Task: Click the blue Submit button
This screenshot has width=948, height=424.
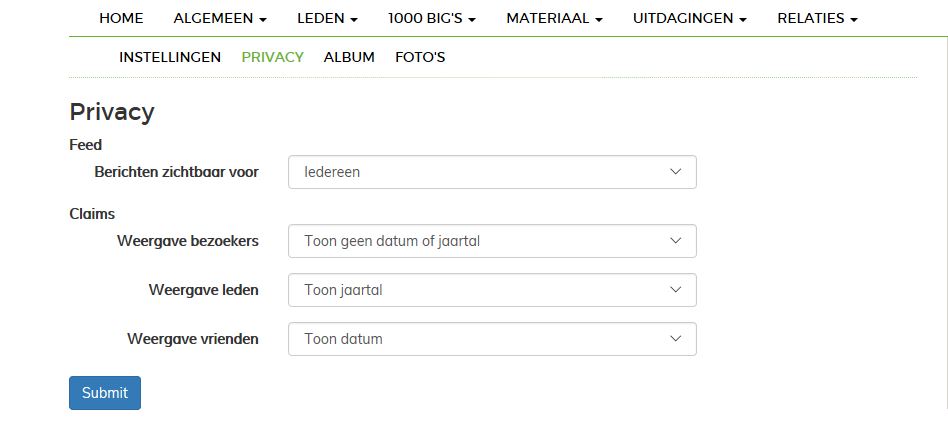Action: click(105, 393)
